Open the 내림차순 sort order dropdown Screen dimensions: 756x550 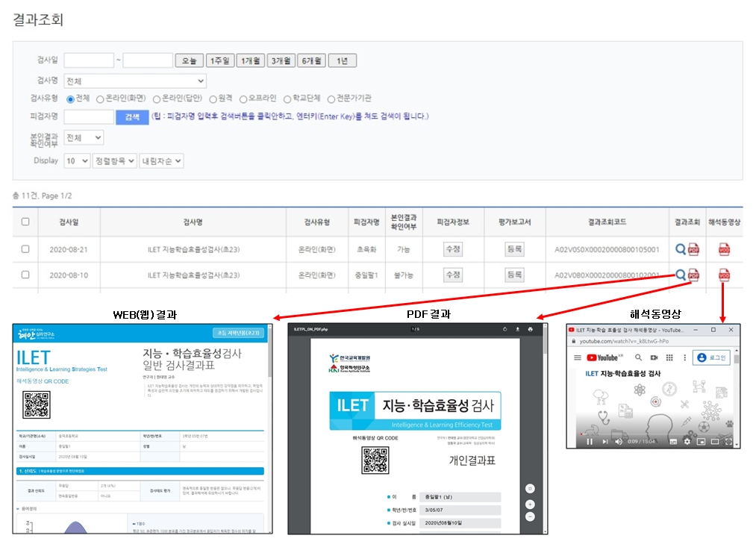161,160
